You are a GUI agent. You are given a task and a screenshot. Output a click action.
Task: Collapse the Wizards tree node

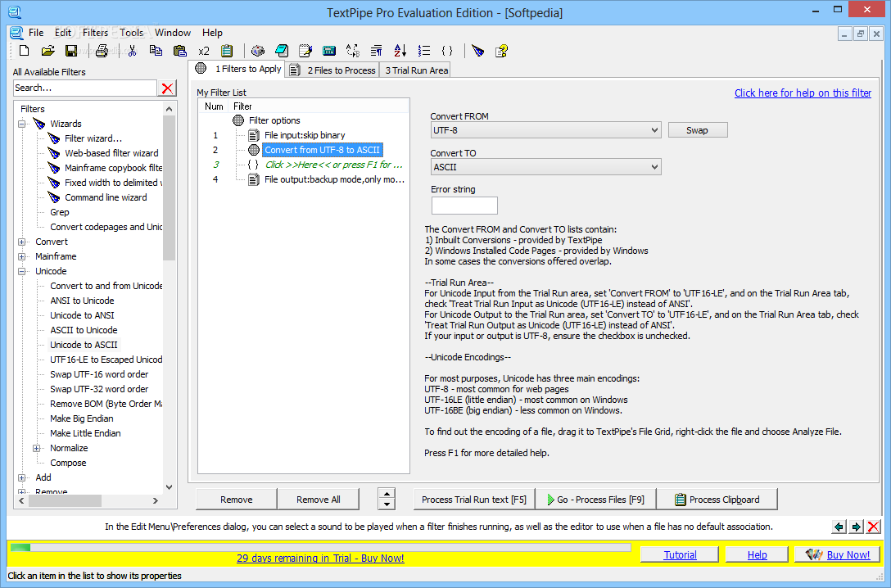point(21,124)
